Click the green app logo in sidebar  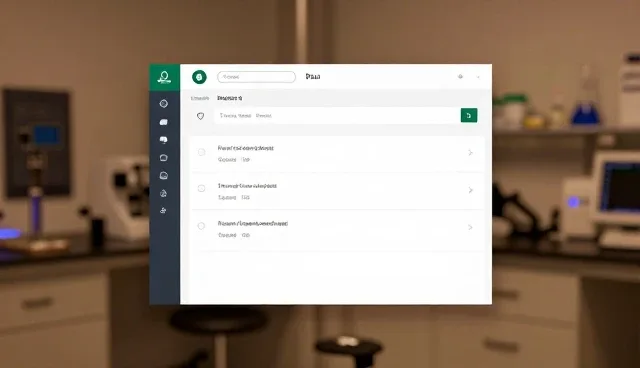164,77
